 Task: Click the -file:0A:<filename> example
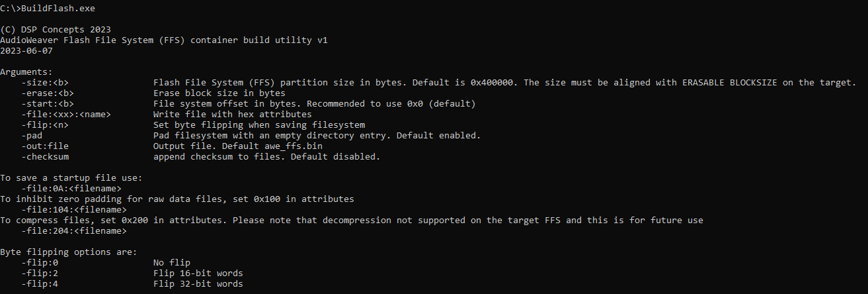71,189
